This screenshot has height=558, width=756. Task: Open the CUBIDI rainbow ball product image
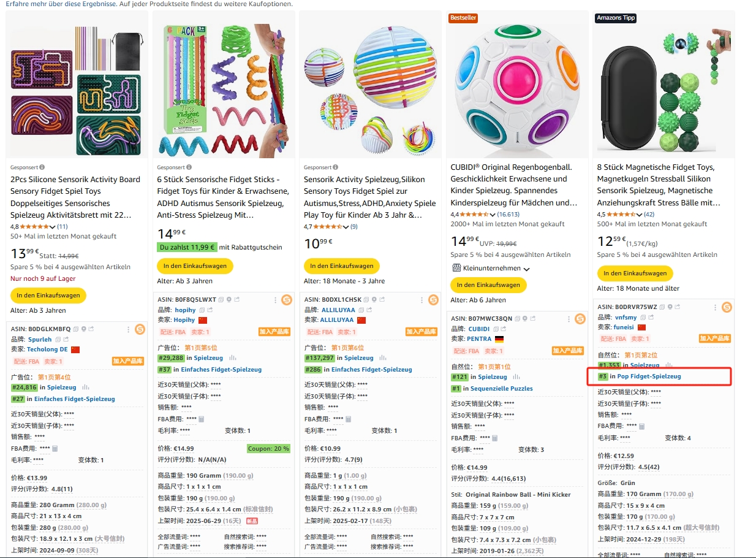515,84
